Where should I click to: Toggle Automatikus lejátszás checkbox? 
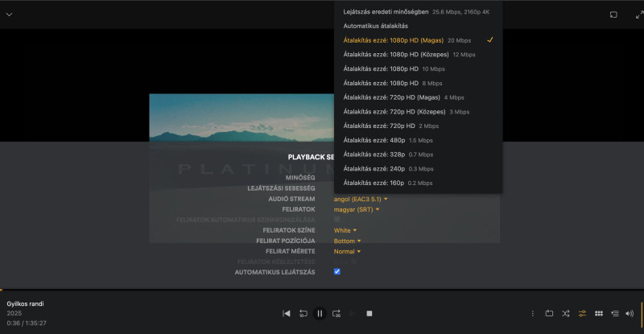click(337, 271)
